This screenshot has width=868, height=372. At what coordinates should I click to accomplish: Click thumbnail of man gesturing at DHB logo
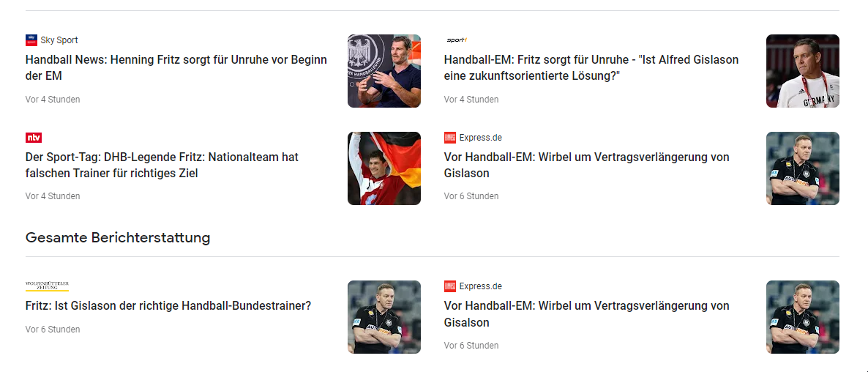[x=384, y=71]
